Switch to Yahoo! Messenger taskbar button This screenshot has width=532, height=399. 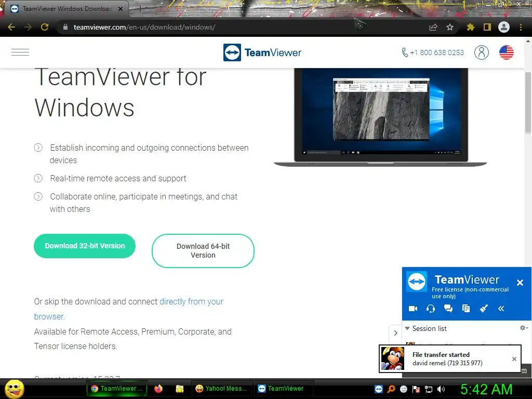(221, 389)
